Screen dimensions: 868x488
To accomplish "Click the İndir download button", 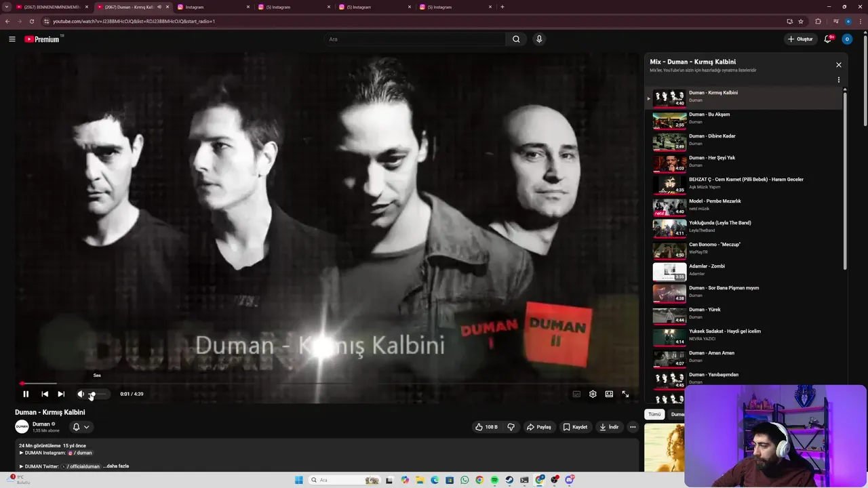I will coord(609,427).
